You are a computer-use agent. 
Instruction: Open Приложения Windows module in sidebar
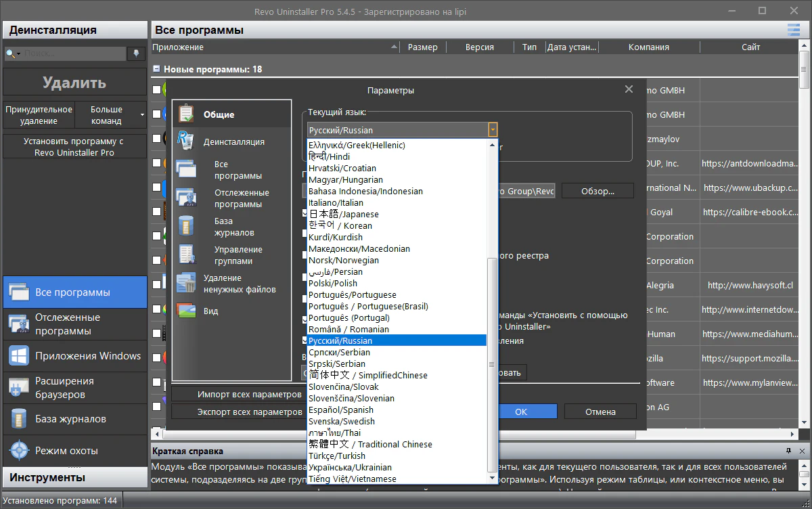point(18,356)
